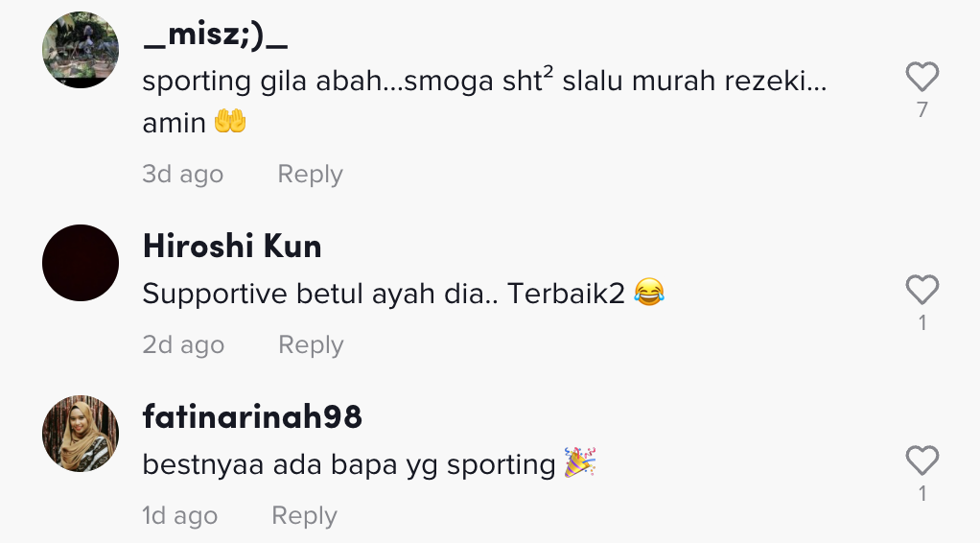Screen dimensions: 980x543
Task: Click the '3d ago' timestamp
Action: pyautogui.click(x=182, y=174)
